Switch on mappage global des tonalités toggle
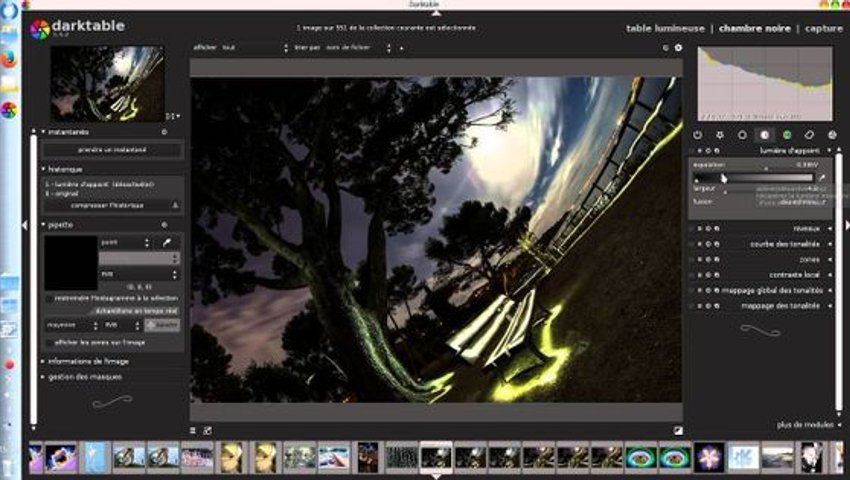This screenshot has height=480, width=850. tap(691, 291)
